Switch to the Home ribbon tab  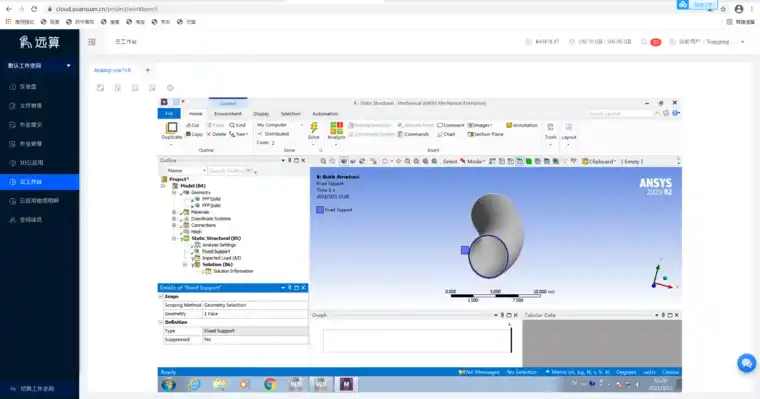click(196, 113)
